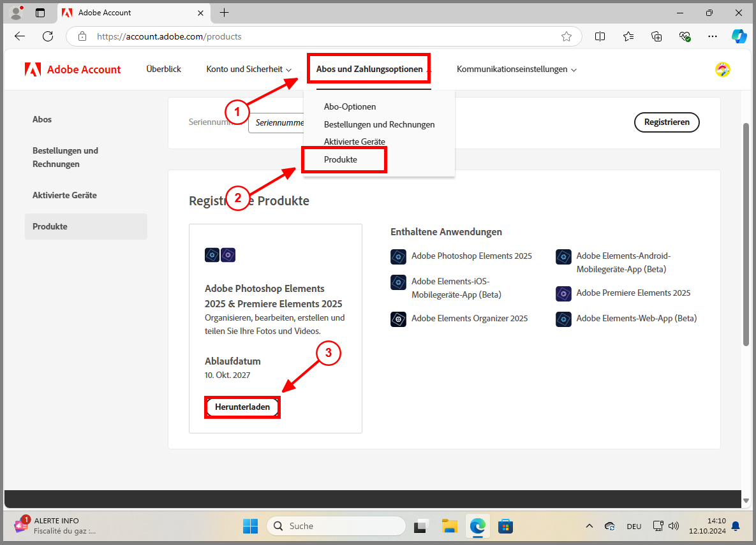The height and width of the screenshot is (545, 756).
Task: Click the Adobe Premiere Elements 2025 icon
Action: coord(563,293)
